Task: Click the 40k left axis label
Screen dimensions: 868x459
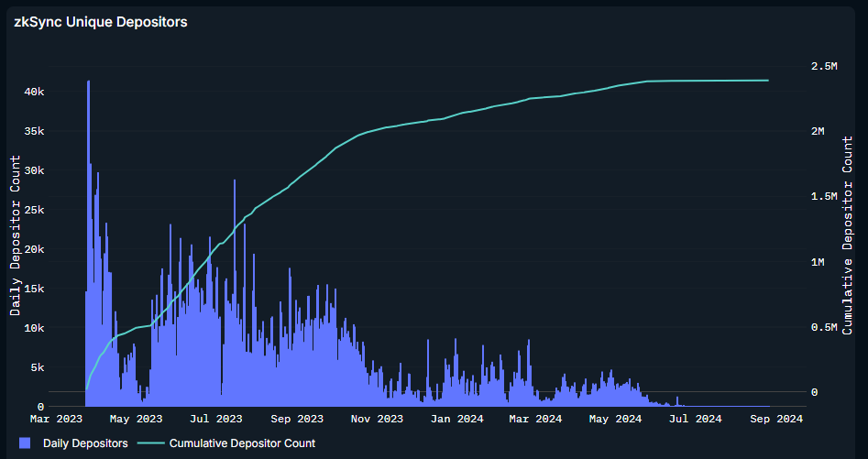Action: 34,92
